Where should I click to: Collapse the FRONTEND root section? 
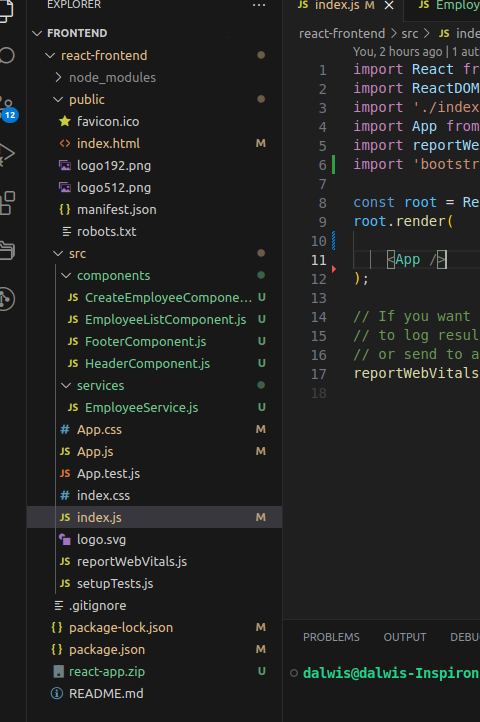pos(38,34)
